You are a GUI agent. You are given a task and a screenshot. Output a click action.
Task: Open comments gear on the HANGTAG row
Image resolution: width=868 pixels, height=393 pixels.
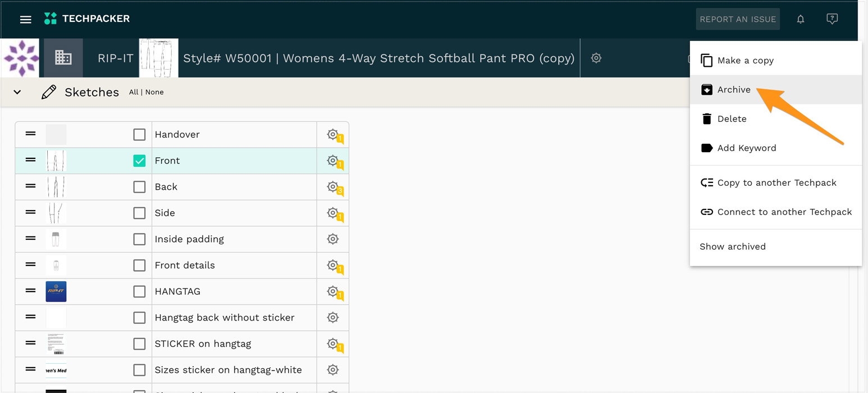(x=333, y=291)
